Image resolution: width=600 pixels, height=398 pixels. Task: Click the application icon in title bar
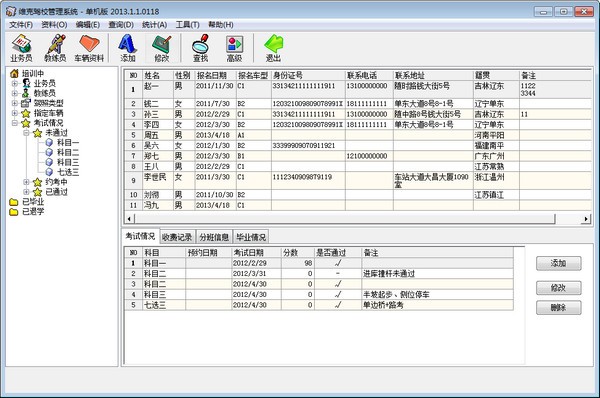click(11, 11)
